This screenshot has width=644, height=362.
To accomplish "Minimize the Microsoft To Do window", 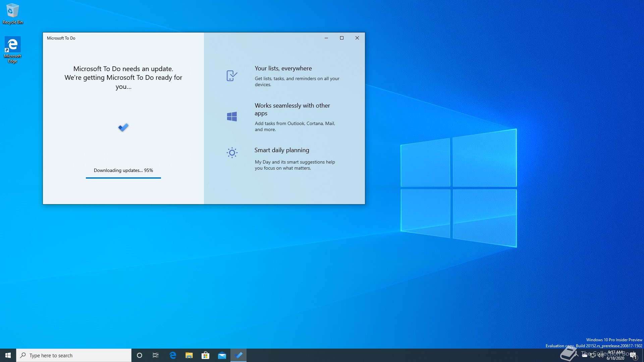I will point(326,38).
